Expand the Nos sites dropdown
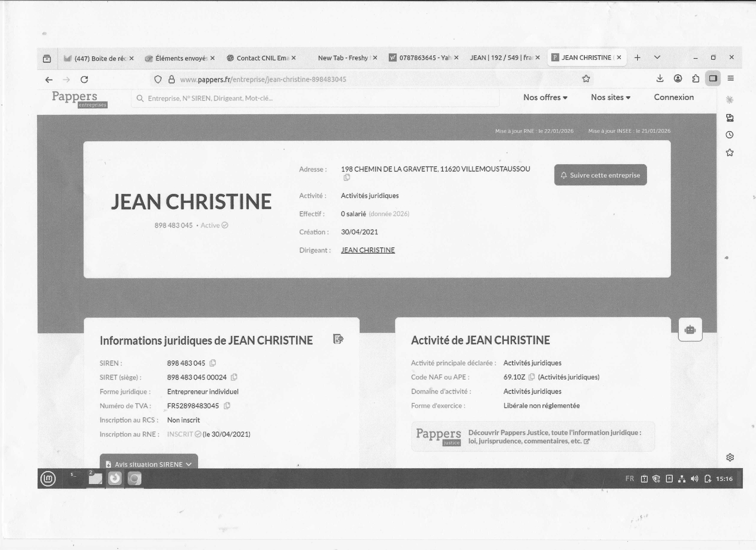 point(610,97)
